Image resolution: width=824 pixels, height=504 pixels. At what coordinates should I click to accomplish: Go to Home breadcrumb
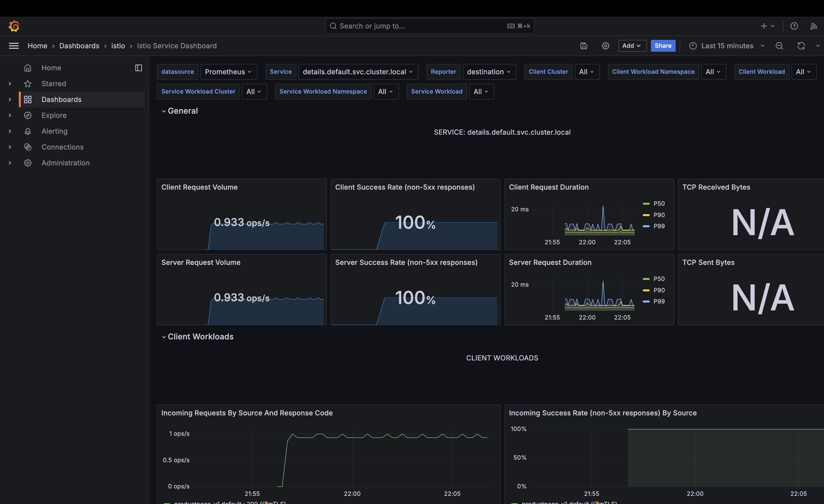tap(37, 46)
